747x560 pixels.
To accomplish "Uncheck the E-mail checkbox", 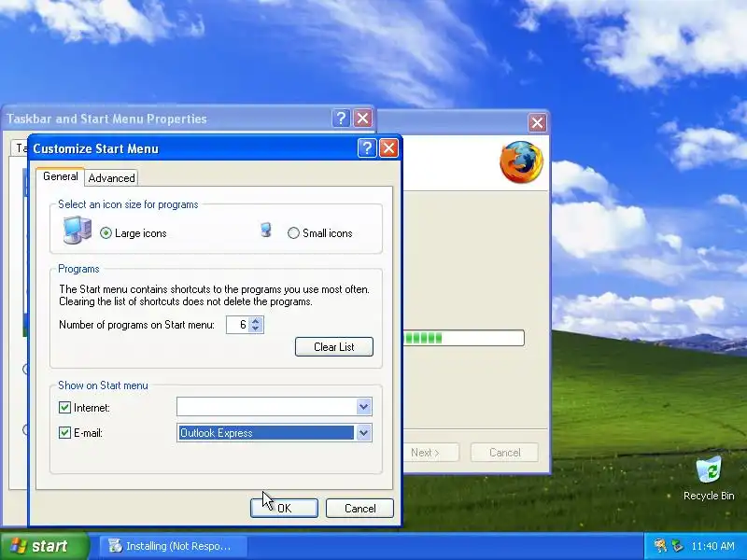I will pos(64,432).
